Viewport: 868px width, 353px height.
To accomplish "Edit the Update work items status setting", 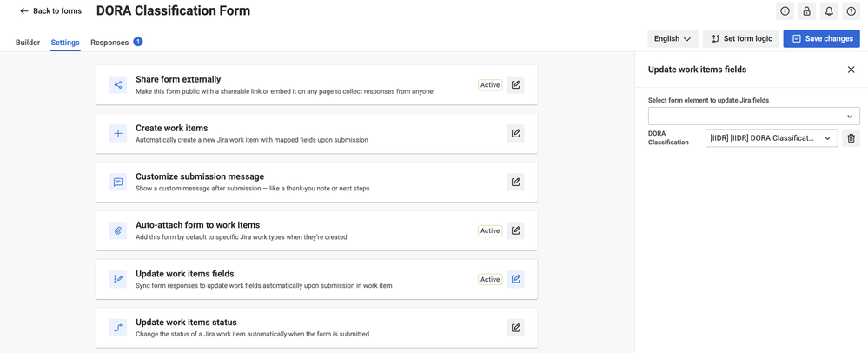I will click(x=515, y=328).
